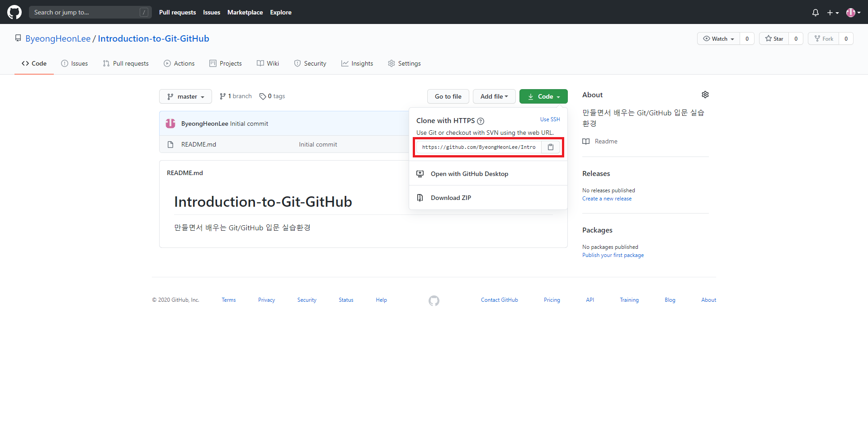Open the Introduction-to-Git-GitHub repository link
868x423 pixels.
pos(153,38)
